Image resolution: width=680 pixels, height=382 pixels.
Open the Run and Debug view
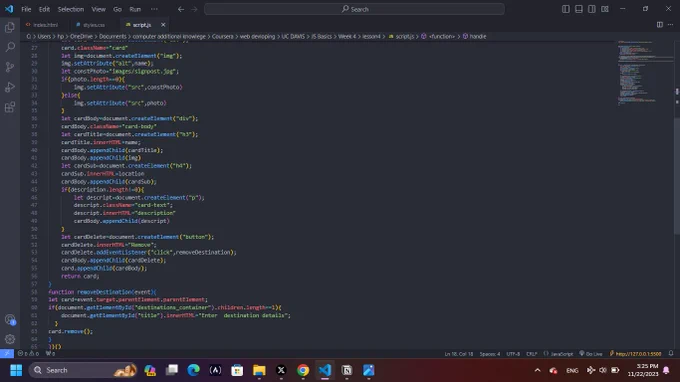click(10, 87)
